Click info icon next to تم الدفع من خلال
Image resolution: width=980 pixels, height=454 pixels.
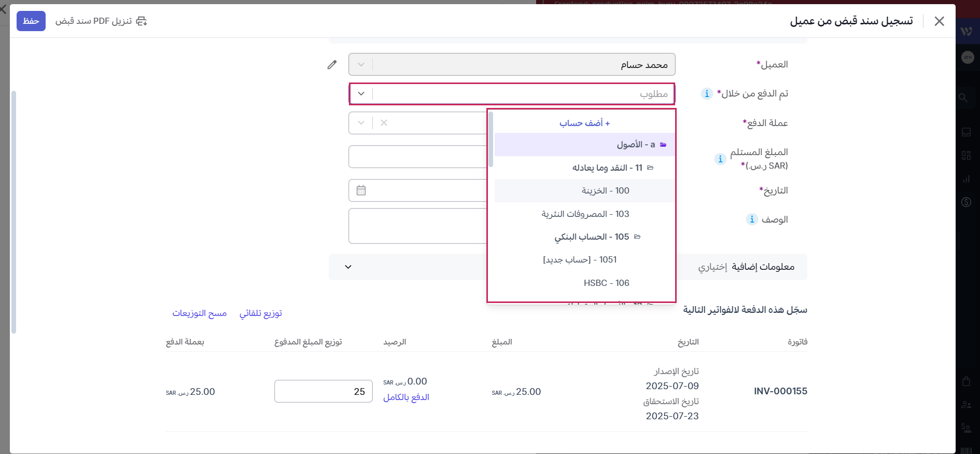(707, 93)
